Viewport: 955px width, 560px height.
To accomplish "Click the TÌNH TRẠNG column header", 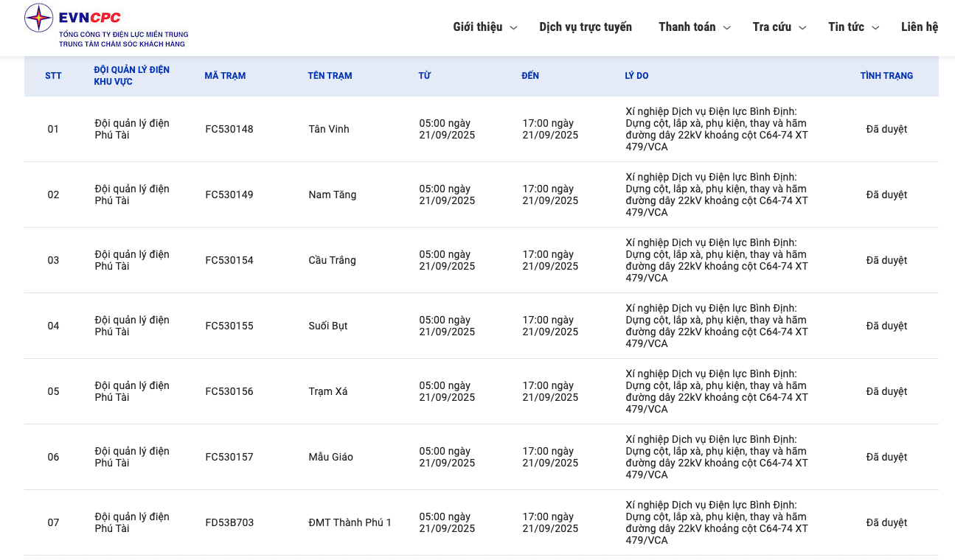I will click(x=886, y=76).
